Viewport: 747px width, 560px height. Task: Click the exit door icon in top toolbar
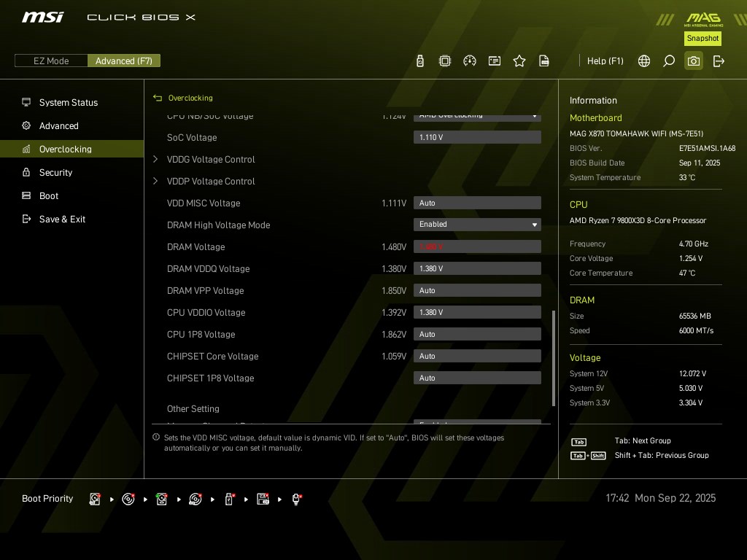719,61
